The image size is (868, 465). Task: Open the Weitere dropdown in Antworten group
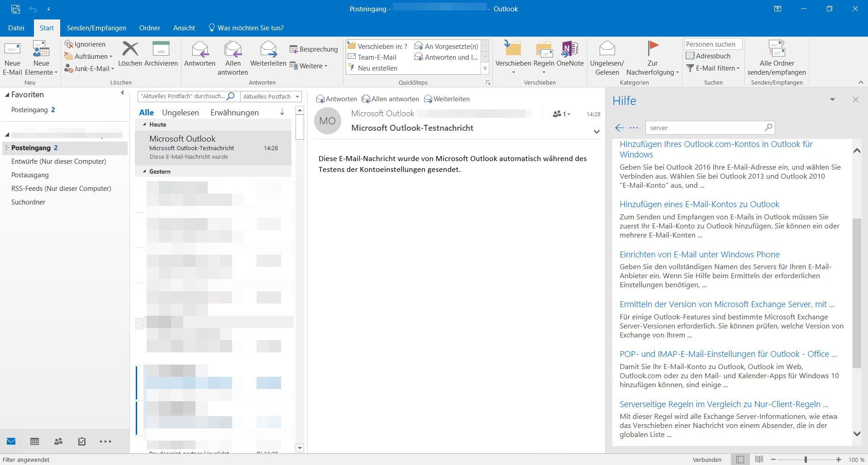[x=309, y=66]
